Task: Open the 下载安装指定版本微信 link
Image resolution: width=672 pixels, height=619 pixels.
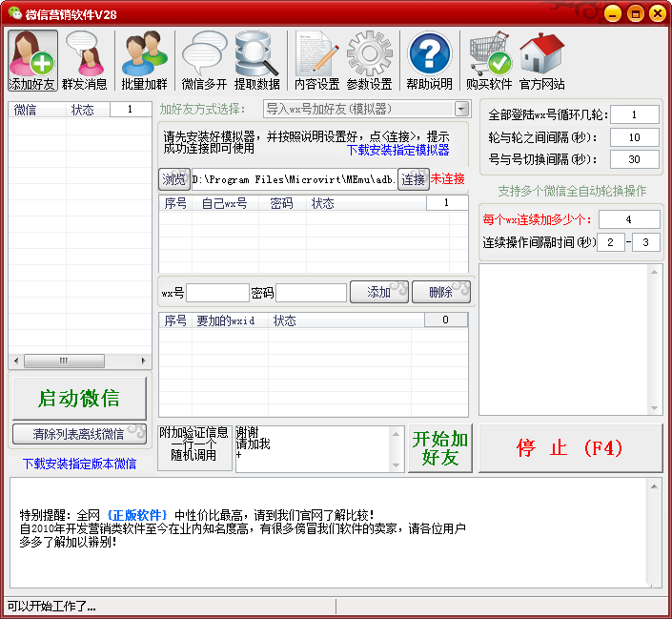Action: (x=79, y=464)
